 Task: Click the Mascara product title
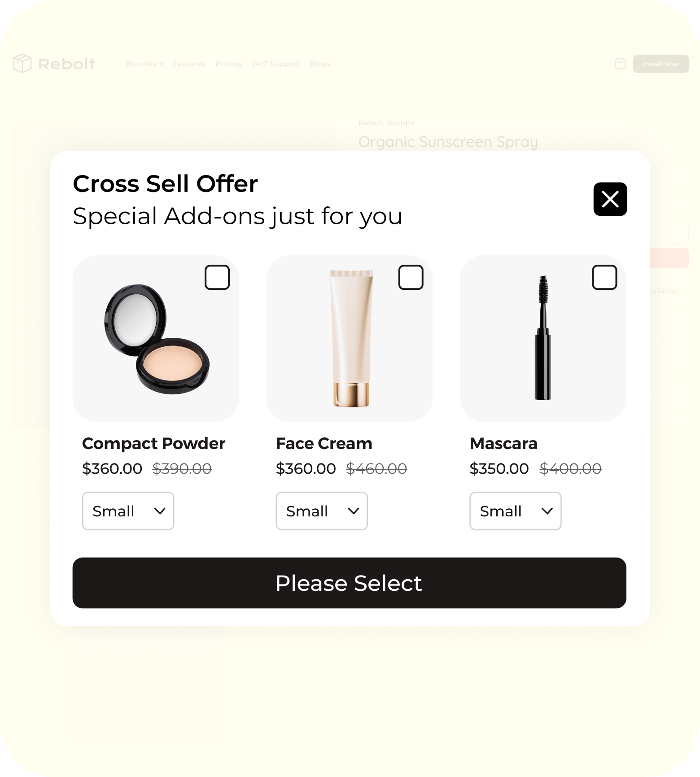[x=503, y=444]
